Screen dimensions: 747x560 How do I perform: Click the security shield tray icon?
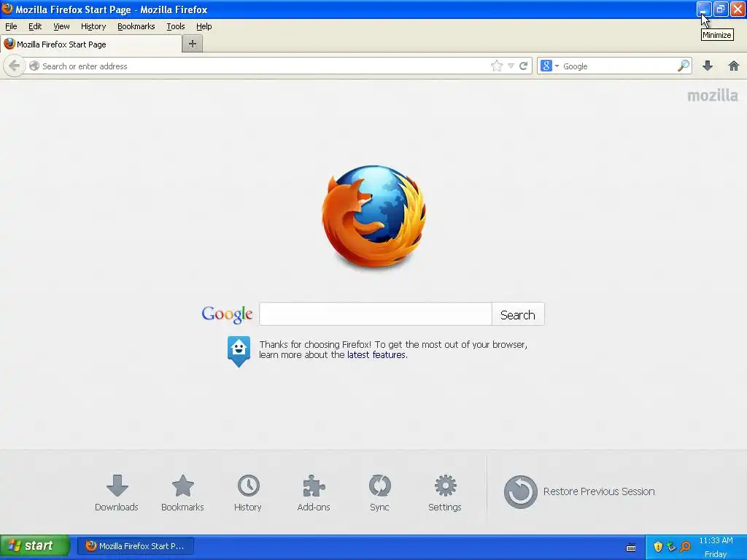tap(658, 547)
